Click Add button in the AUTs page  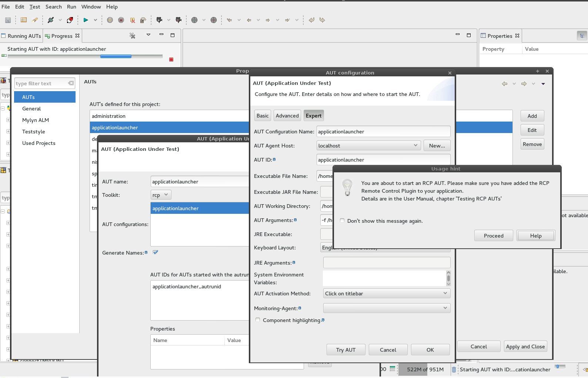point(532,116)
